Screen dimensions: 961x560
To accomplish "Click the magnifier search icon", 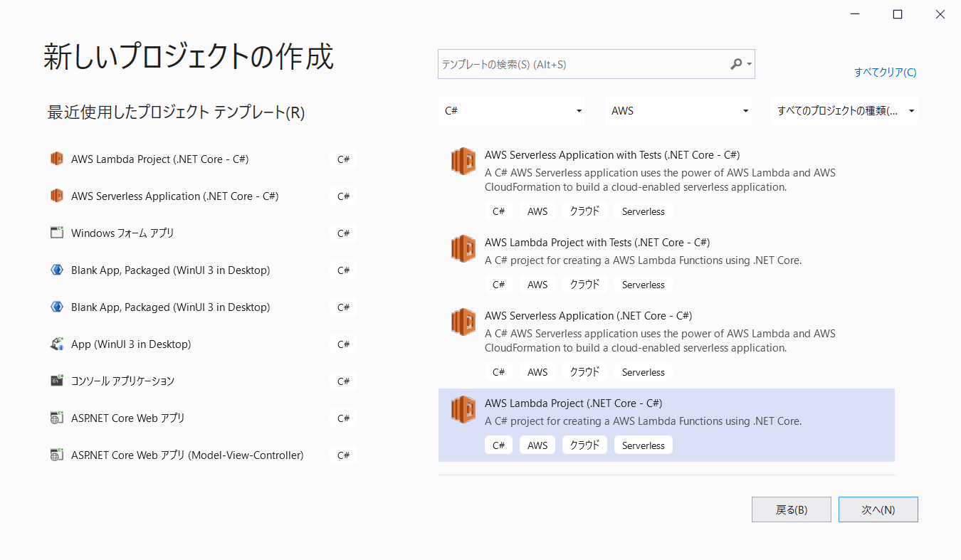I will (737, 64).
